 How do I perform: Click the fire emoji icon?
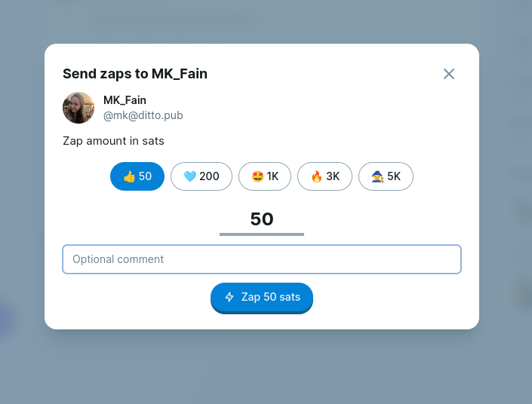coord(316,176)
